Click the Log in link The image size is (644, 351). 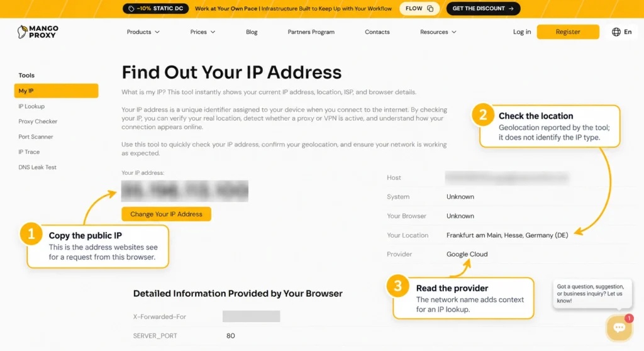click(521, 31)
